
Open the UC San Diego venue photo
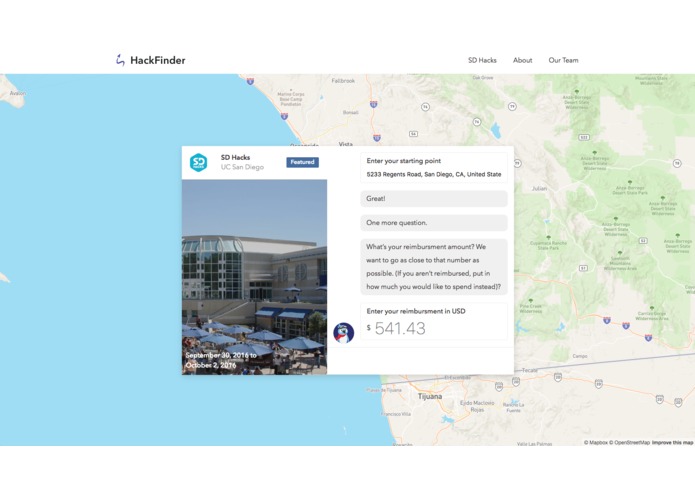click(254, 277)
